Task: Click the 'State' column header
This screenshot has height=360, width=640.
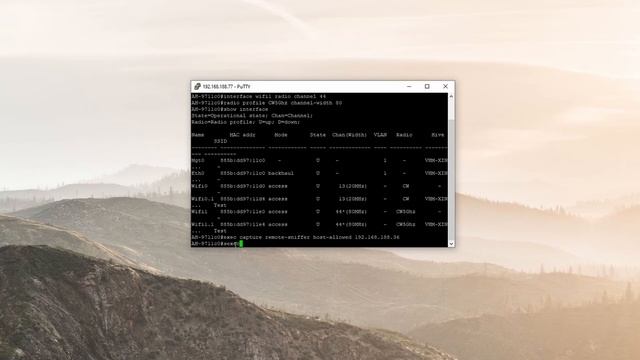Action: (318, 135)
